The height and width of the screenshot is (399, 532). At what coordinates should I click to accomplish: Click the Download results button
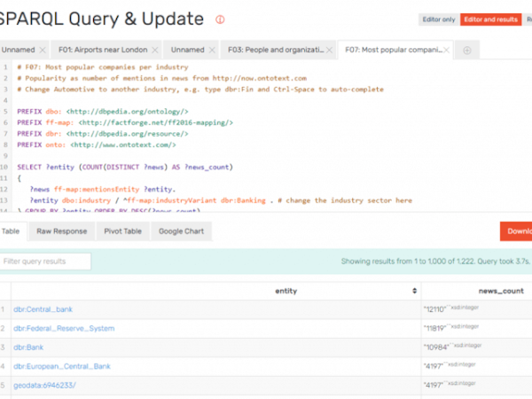(516, 231)
